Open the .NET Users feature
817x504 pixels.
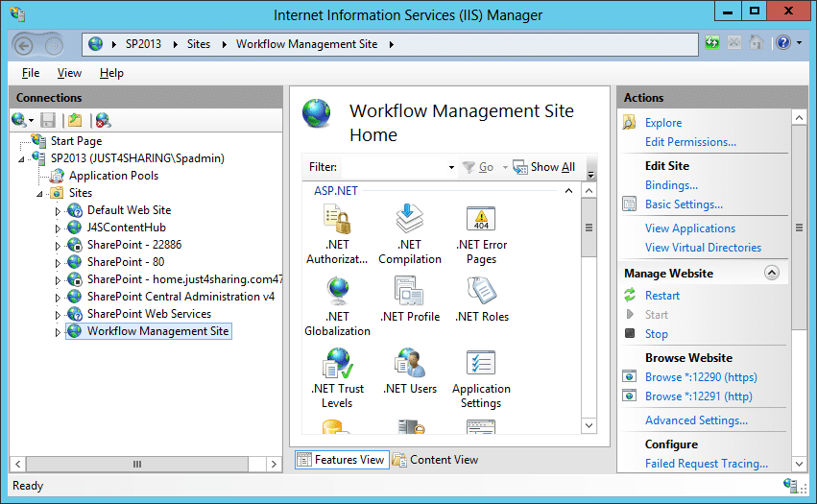pyautogui.click(x=410, y=363)
